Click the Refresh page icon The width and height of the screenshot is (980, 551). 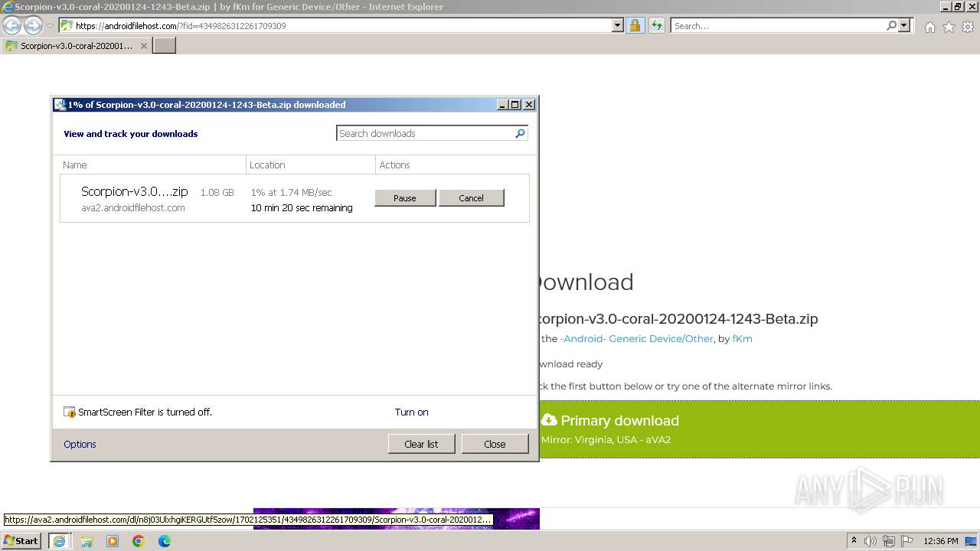click(x=656, y=25)
